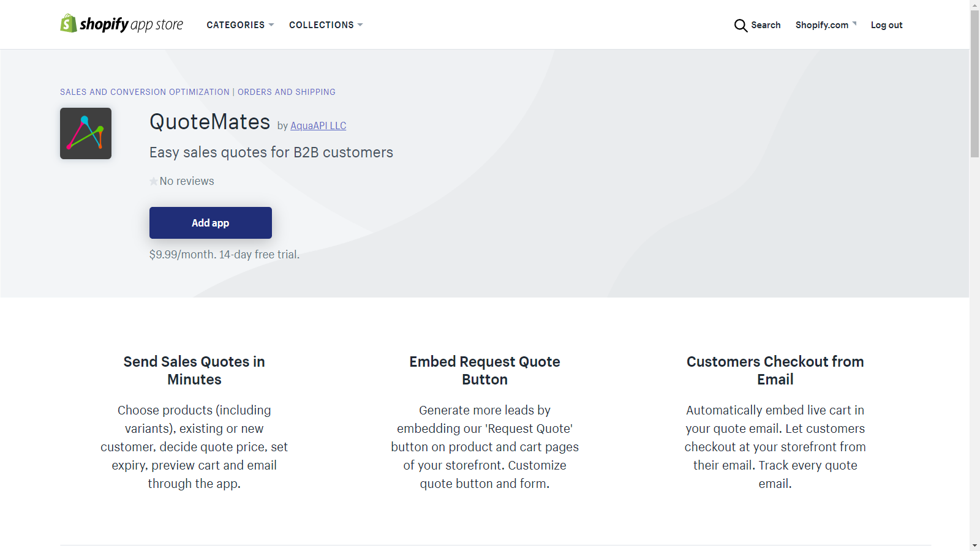Click 'Customers Checkout from Email' heading
Screen dimensions: 980x551
775,370
